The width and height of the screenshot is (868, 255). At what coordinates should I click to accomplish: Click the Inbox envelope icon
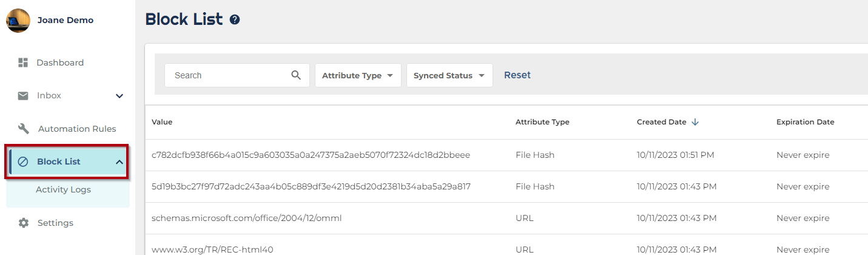(x=24, y=96)
